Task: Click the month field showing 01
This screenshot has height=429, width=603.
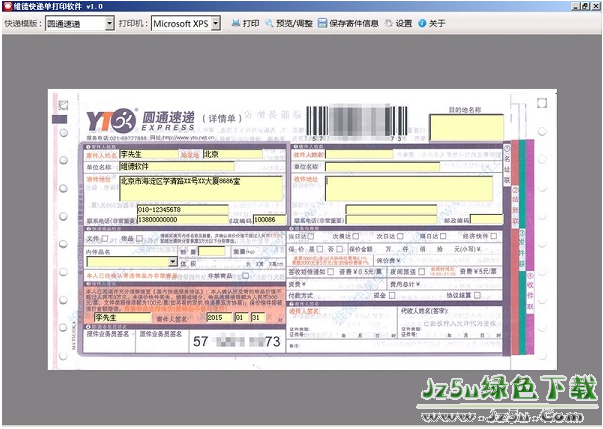Action: [242, 318]
